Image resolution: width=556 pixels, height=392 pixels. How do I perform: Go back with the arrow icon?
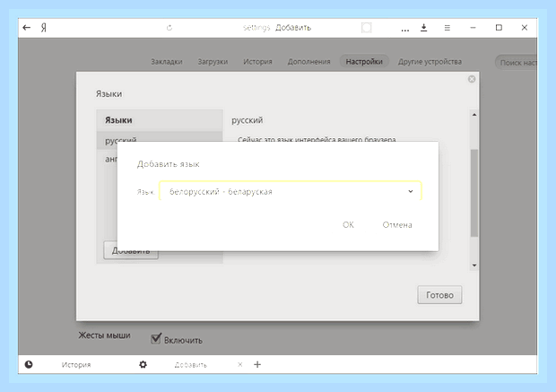click(27, 28)
